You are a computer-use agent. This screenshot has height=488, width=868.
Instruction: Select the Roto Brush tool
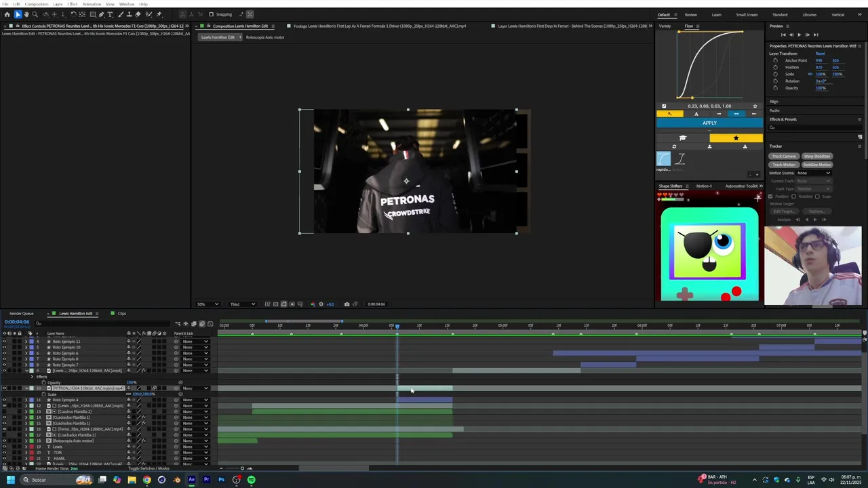(149, 14)
